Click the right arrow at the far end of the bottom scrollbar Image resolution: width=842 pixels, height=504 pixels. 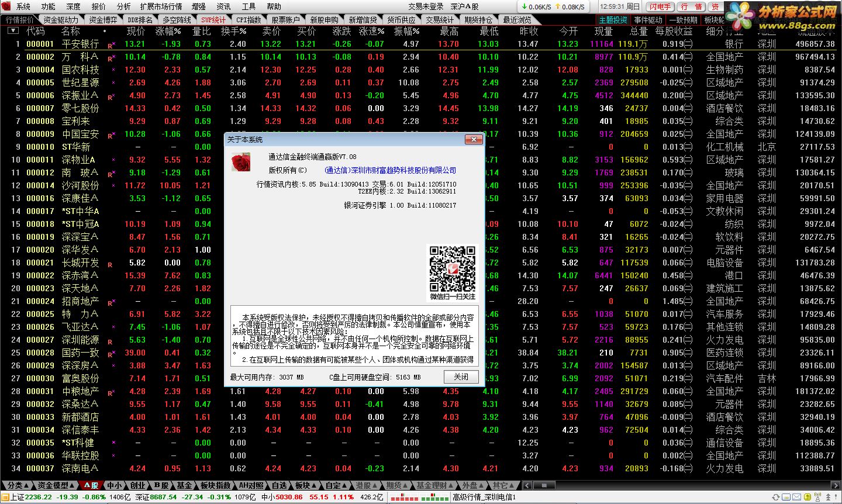pos(836,485)
